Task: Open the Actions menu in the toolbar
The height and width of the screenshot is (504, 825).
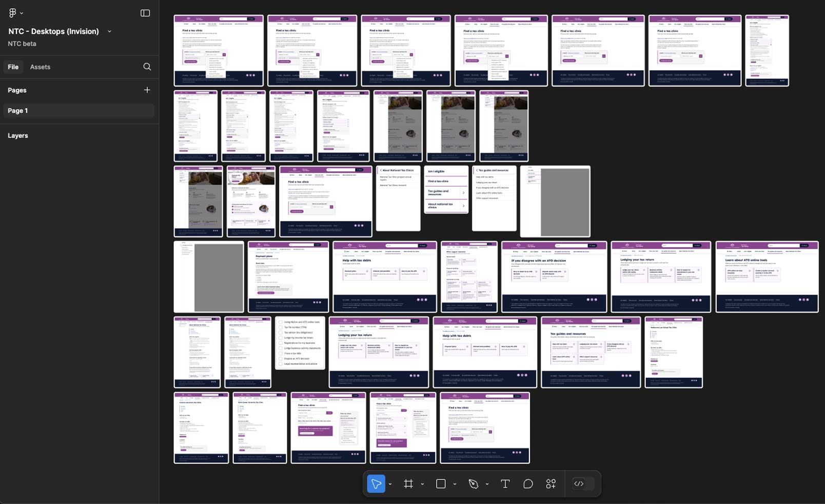Action: pyautogui.click(x=551, y=483)
